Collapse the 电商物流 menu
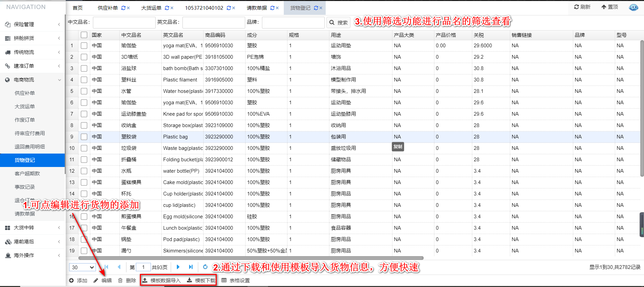The width and height of the screenshot is (644, 287). pyautogui.click(x=33, y=79)
